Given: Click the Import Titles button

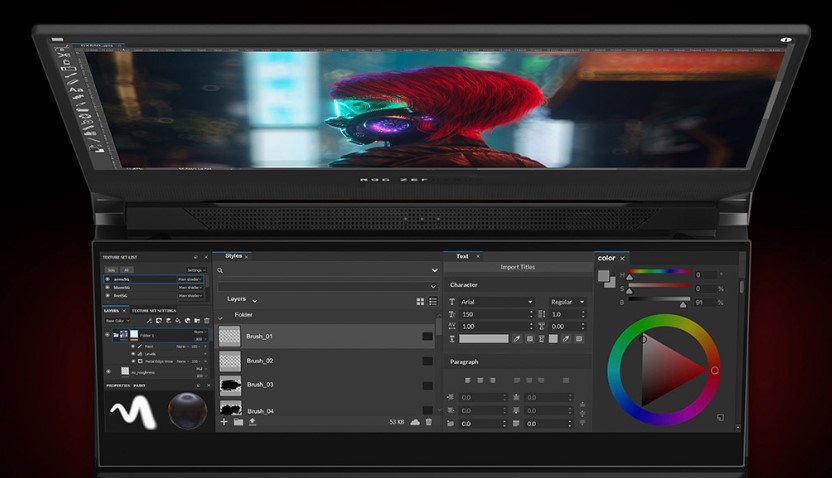Looking at the screenshot, I should pos(518,267).
